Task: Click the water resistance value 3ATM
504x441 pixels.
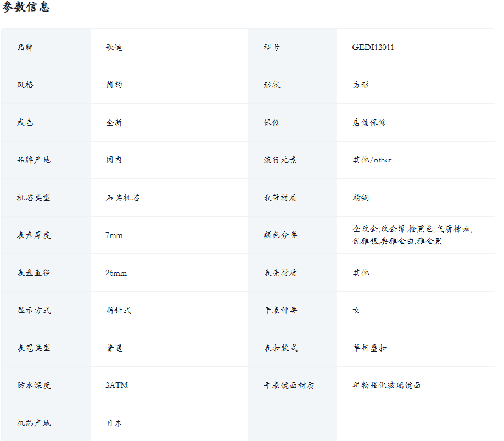Action: [x=116, y=386]
